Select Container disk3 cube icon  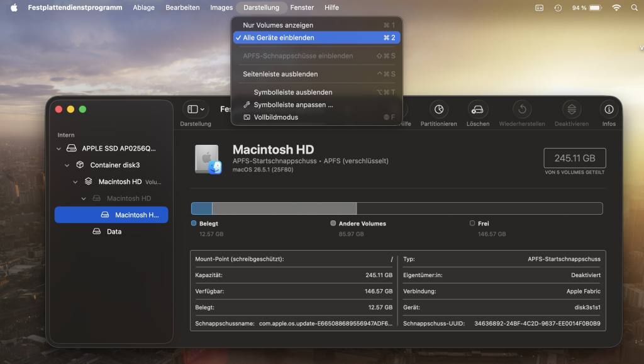coord(80,164)
